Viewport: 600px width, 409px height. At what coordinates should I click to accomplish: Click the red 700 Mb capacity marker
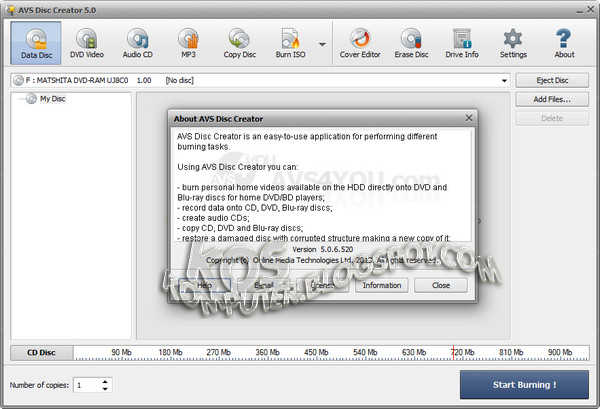tap(453, 352)
